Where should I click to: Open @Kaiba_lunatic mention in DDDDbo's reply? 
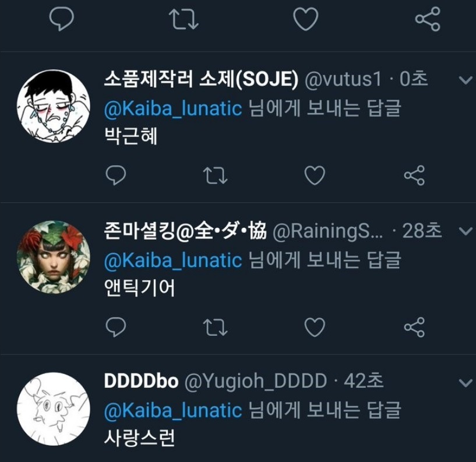tap(173, 410)
